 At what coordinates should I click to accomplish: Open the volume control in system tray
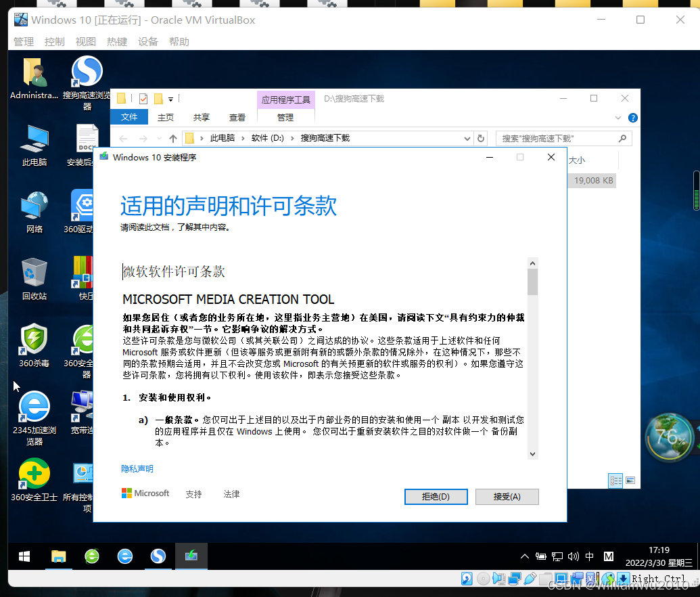tap(574, 556)
